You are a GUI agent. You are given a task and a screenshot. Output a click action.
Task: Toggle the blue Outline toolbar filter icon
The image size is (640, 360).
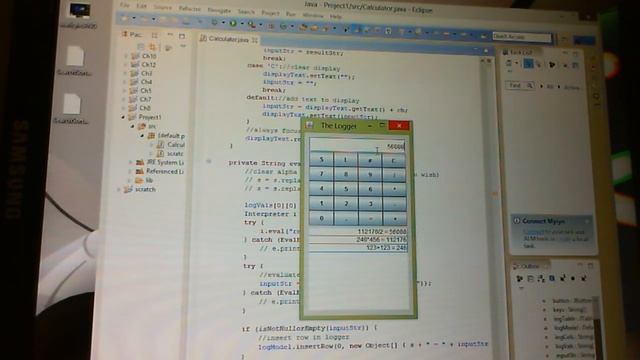[x=552, y=278]
